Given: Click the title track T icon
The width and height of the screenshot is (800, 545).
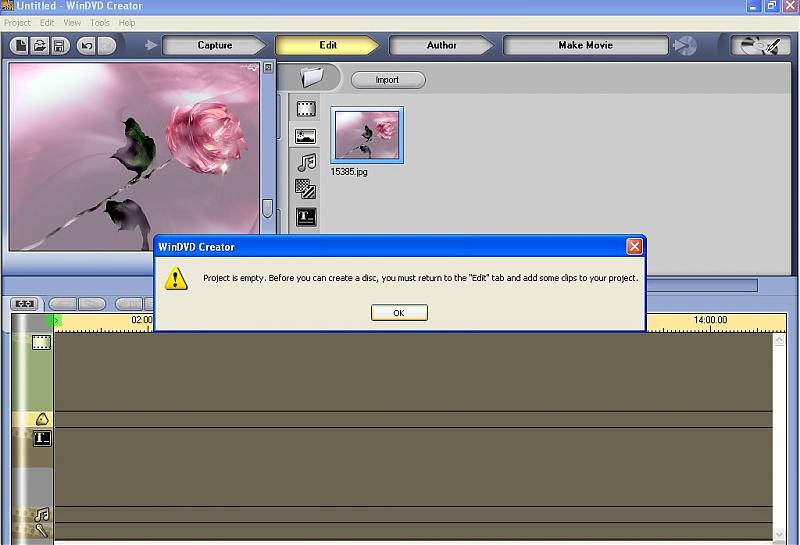Looking at the screenshot, I should (x=42, y=438).
